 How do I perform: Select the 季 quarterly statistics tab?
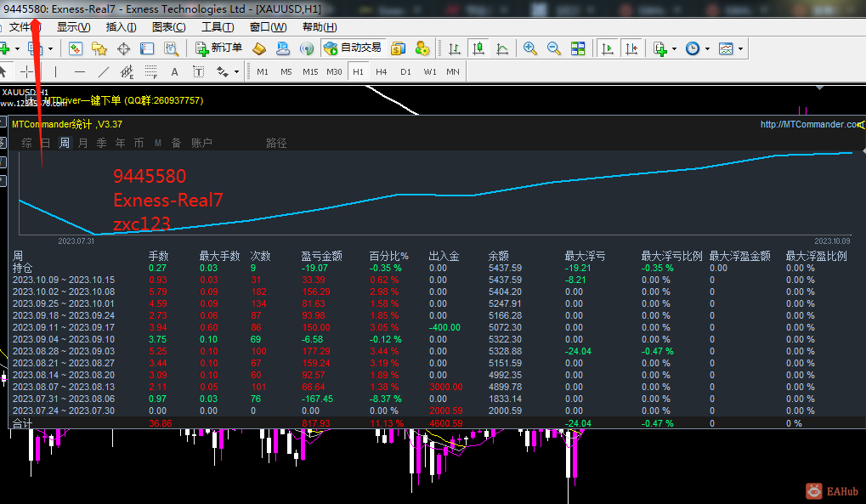pos(102,143)
